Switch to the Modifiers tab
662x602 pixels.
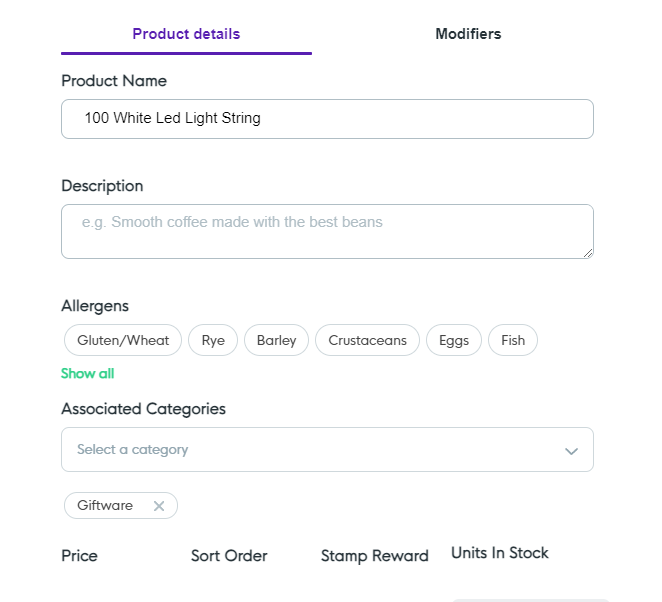coord(468,34)
